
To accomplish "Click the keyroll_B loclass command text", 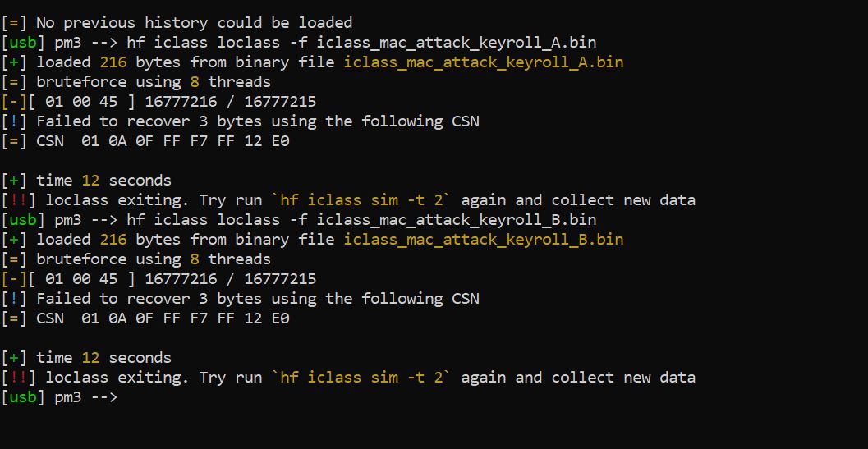I will click(361, 220).
